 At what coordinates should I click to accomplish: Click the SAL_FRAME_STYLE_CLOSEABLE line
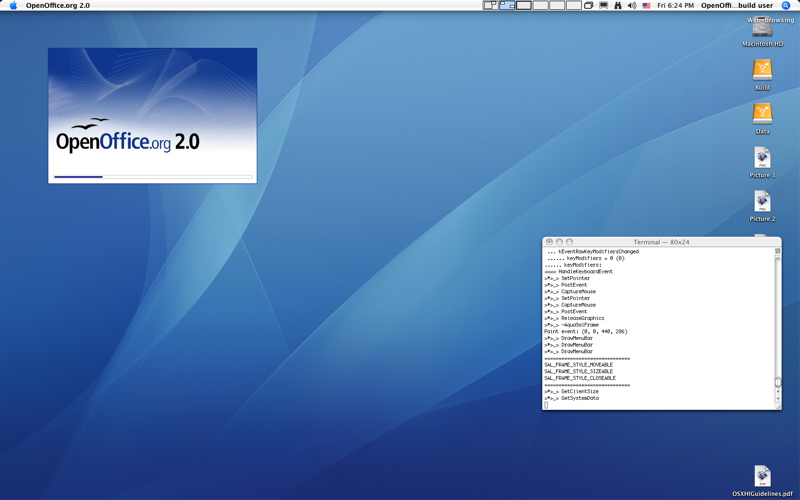580,378
